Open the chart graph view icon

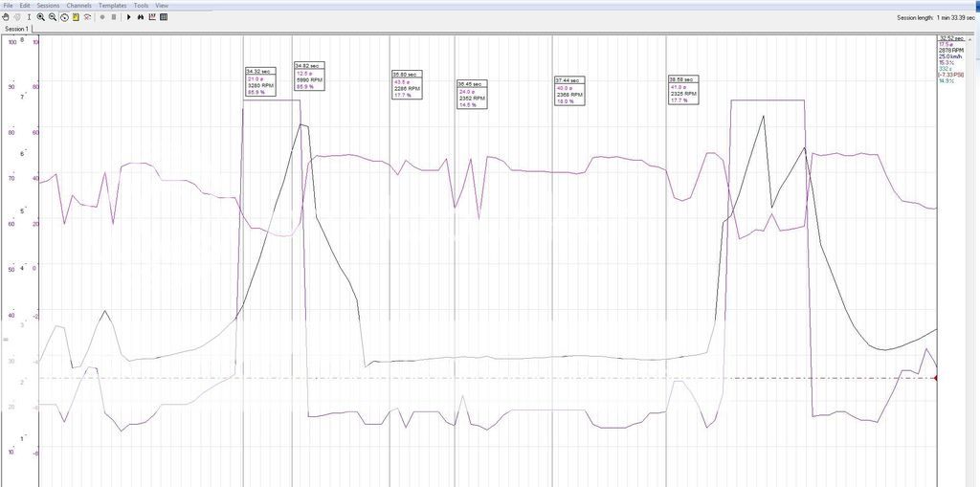152,17
